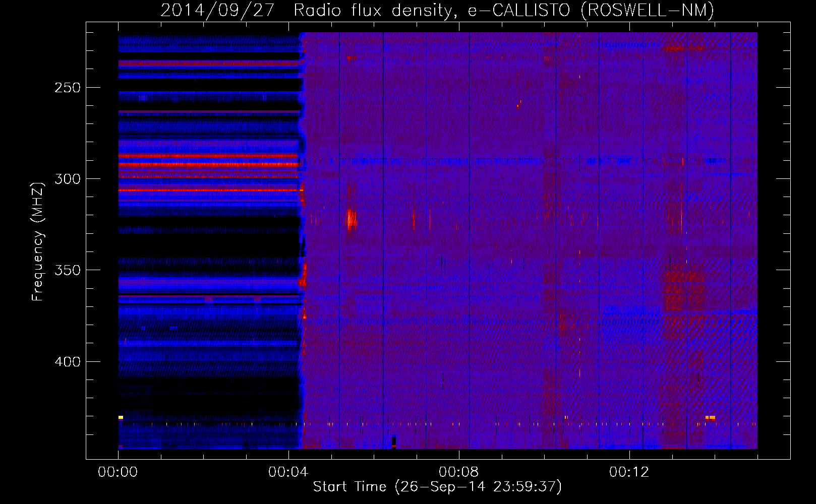
Task: Click the 00:00 time tick label
Action: pos(118,472)
